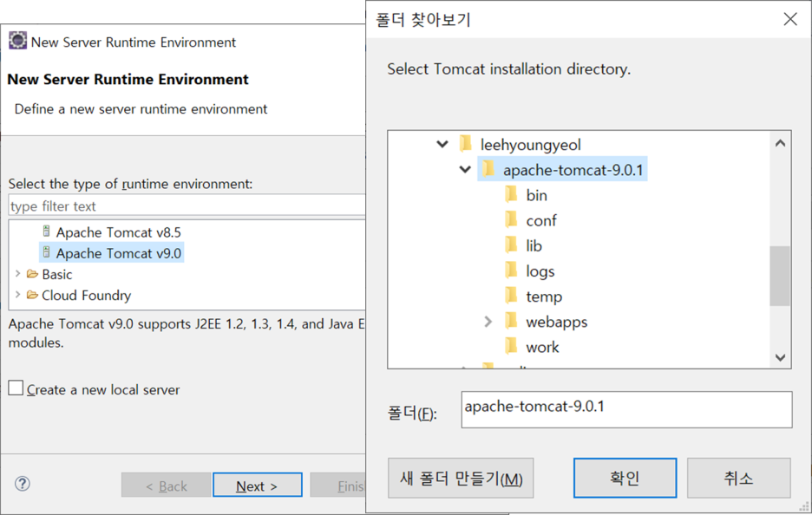This screenshot has width=812, height=515.
Task: Click the webapps folder icon
Action: [512, 321]
